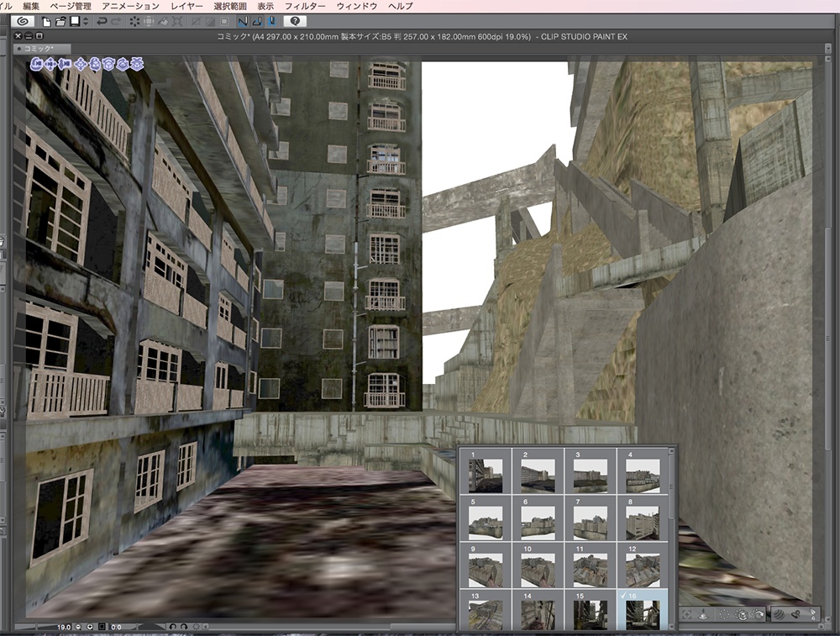Toggle Snap to Special Ruler
Screen dimensions: 840x636
257,22
